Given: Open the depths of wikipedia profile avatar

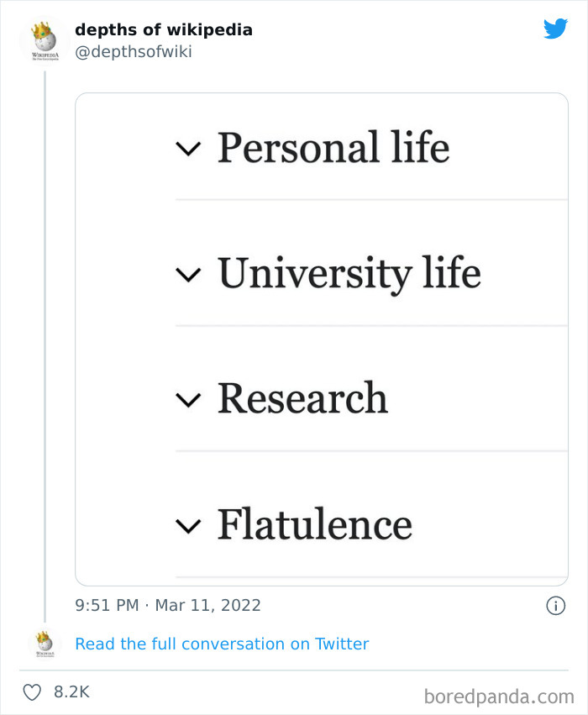Looking at the screenshot, I should tap(44, 40).
